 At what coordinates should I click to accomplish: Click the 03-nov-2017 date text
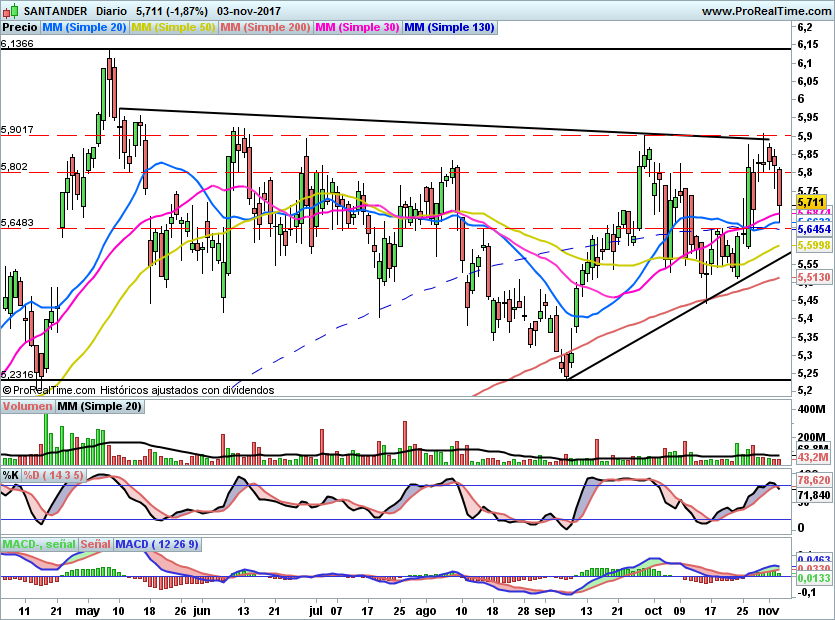click(x=249, y=11)
